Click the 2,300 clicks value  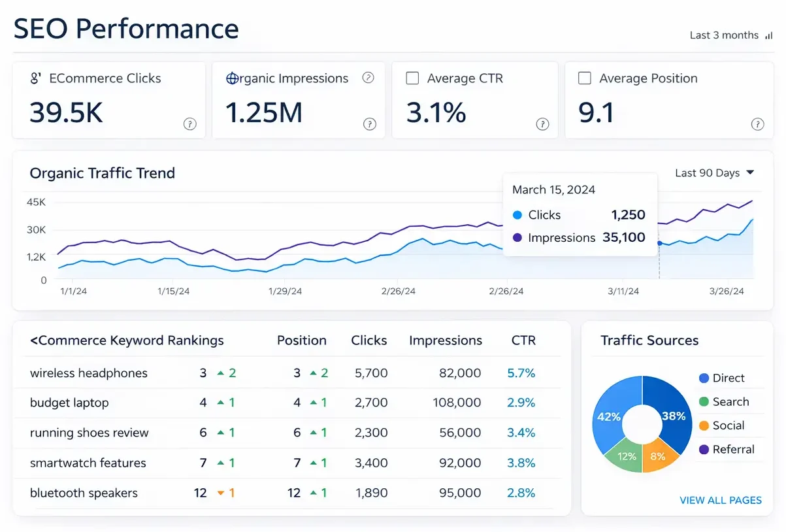tap(371, 433)
